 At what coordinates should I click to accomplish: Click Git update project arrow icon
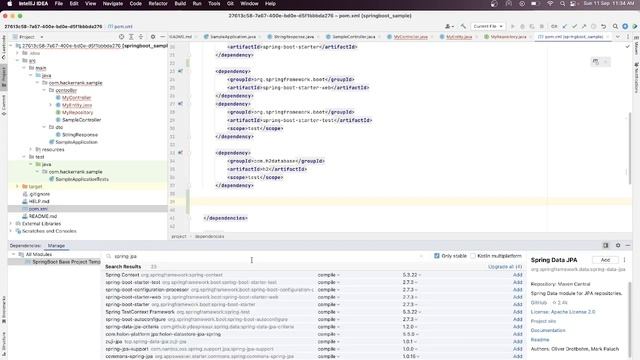click(x=564, y=26)
